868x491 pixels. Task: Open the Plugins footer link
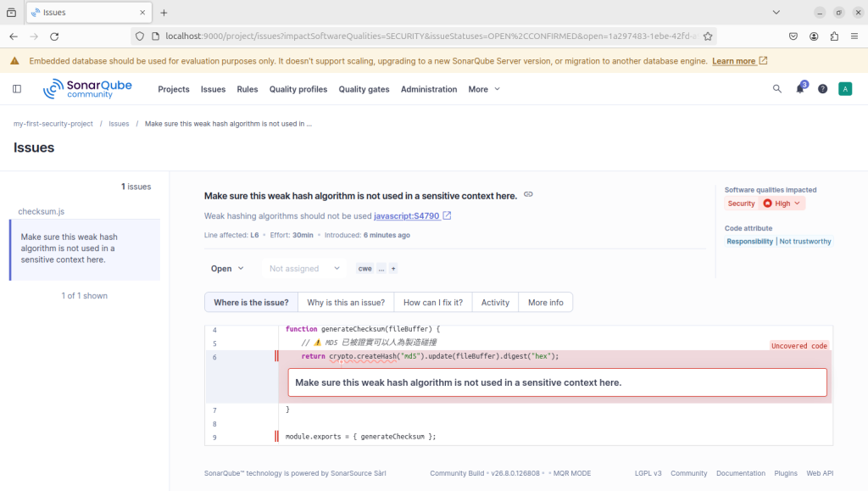(786, 473)
